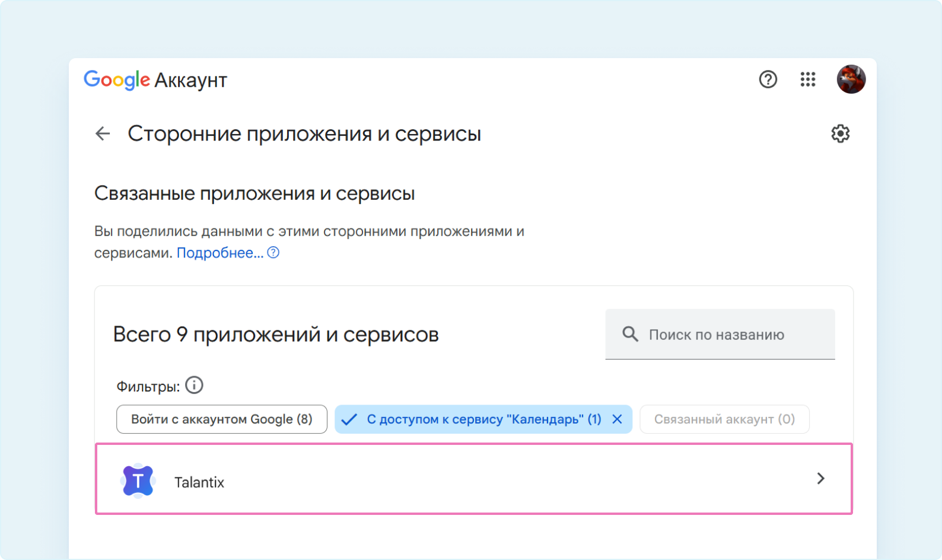This screenshot has width=942, height=560.
Task: Click the help circle next to Подробнее
Action: coord(273,253)
